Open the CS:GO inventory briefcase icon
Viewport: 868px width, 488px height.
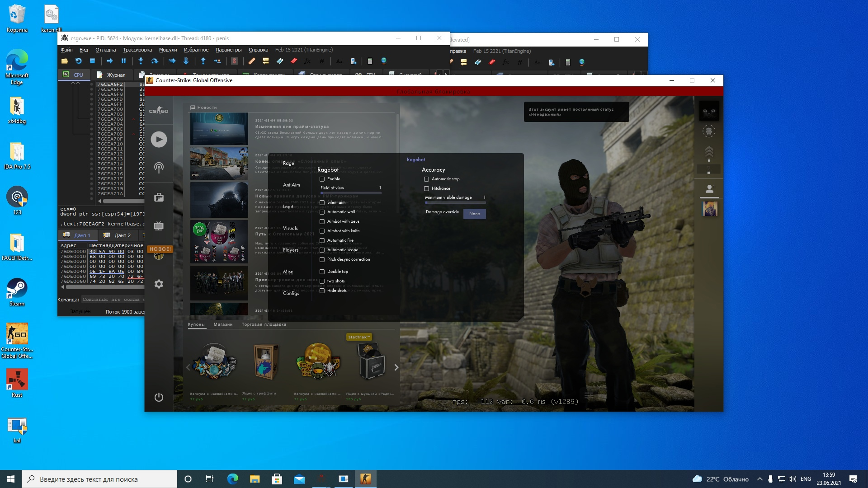coord(159,197)
